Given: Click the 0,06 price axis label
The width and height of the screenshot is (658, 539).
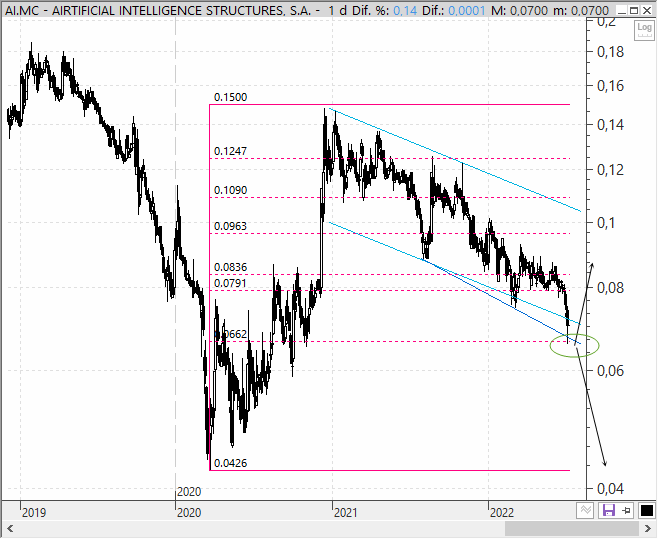Looking at the screenshot, I should coord(610,371).
